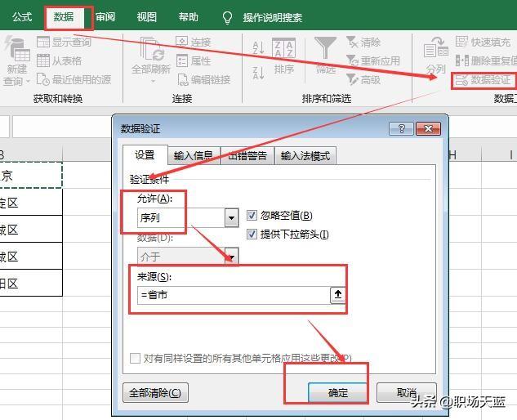Screen dimensions: 517x420
Task: Switch to the 视图 ribbon tab
Action: click(x=147, y=17)
